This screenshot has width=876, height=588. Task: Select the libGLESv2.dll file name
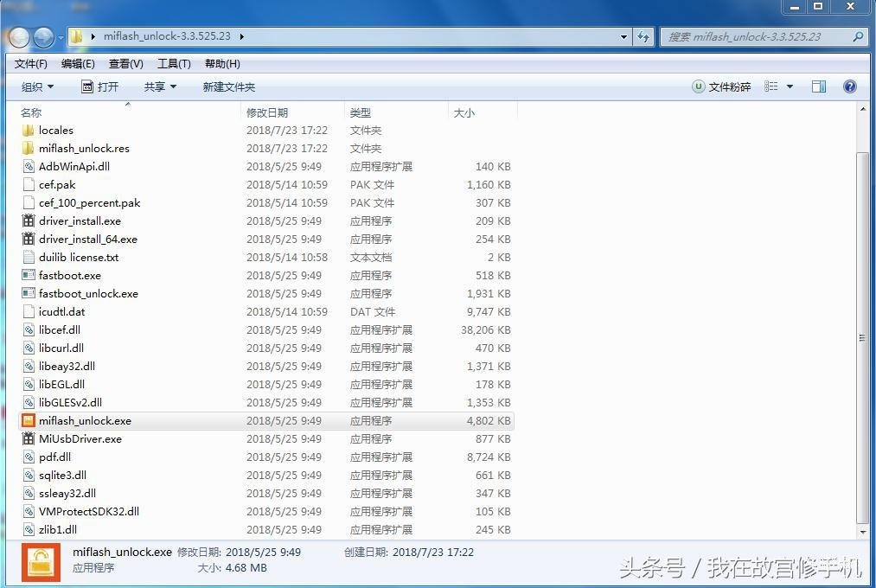tap(70, 403)
